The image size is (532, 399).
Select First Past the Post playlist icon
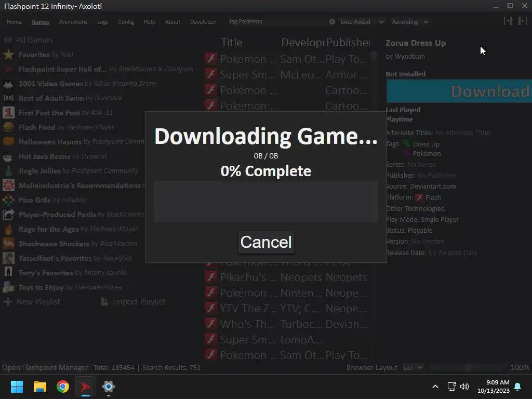pyautogui.click(x=8, y=113)
